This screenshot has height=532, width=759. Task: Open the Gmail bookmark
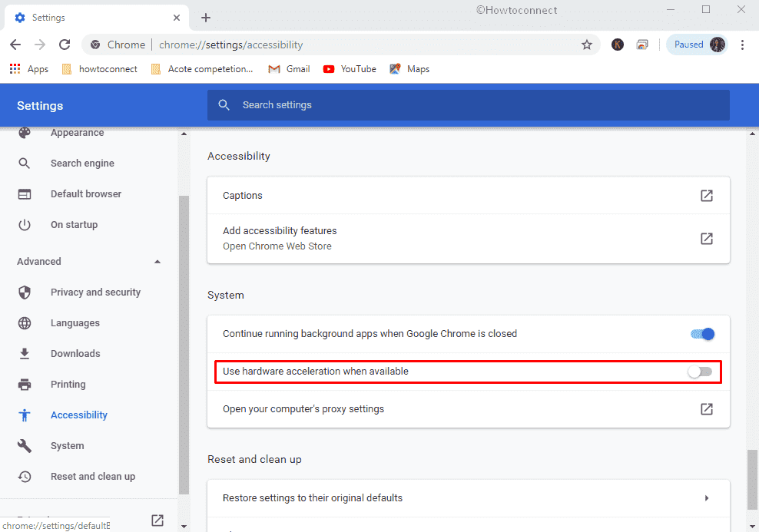click(x=289, y=69)
